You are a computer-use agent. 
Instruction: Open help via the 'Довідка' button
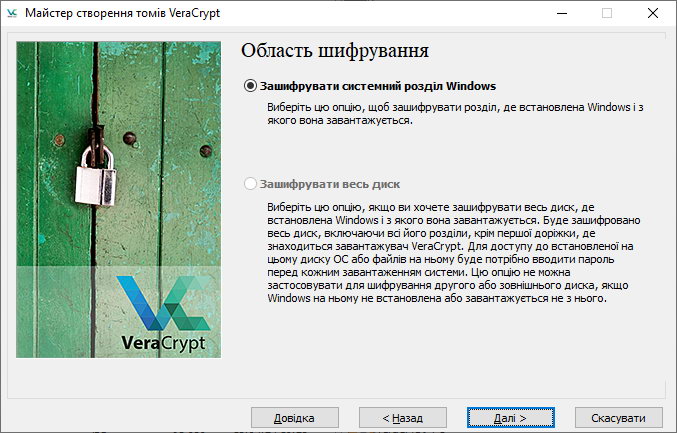294,418
